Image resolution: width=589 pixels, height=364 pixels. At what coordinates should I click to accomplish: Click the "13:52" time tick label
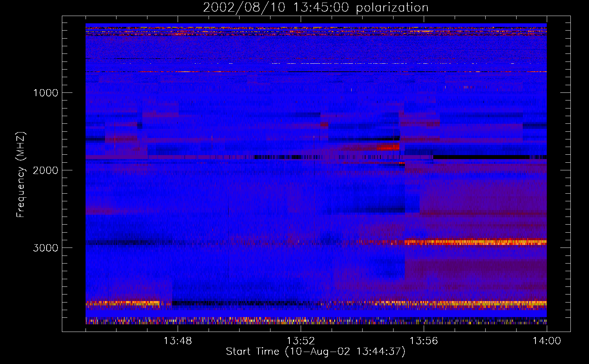301,341
